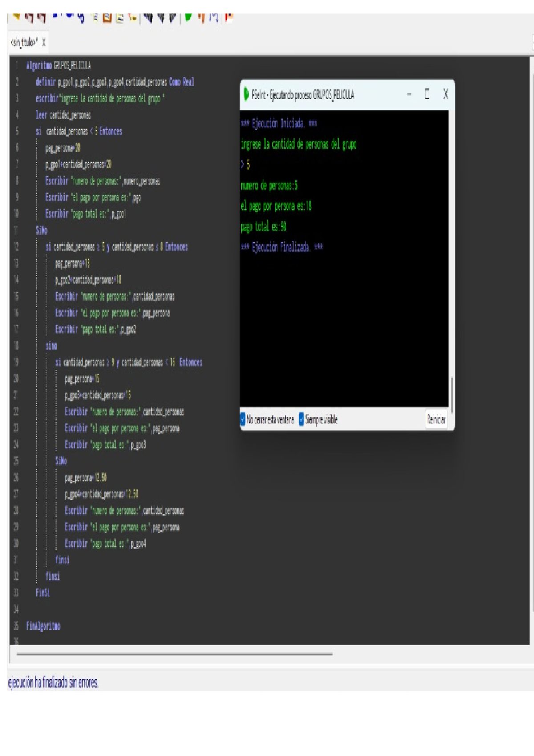Image resolution: width=534 pixels, height=756 pixels.
Task: Click the editor's horizontal scrollbar
Action: pyautogui.click(x=174, y=654)
